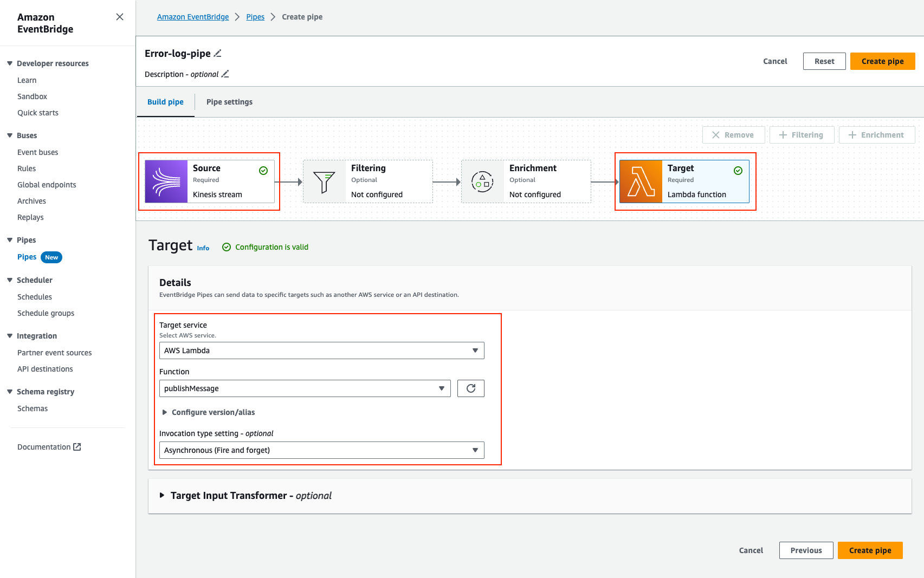The width and height of the screenshot is (924, 578).
Task: Click the bottom Cancel button
Action: pos(751,550)
